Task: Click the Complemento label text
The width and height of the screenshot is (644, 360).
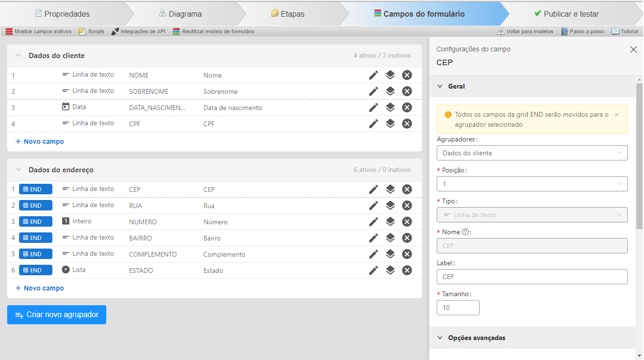Action: [x=224, y=254]
